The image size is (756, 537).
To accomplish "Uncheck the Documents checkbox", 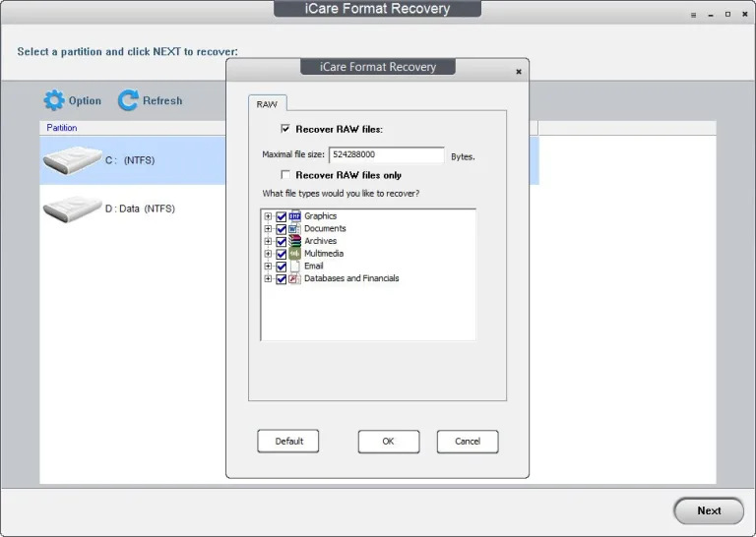I will (x=282, y=229).
